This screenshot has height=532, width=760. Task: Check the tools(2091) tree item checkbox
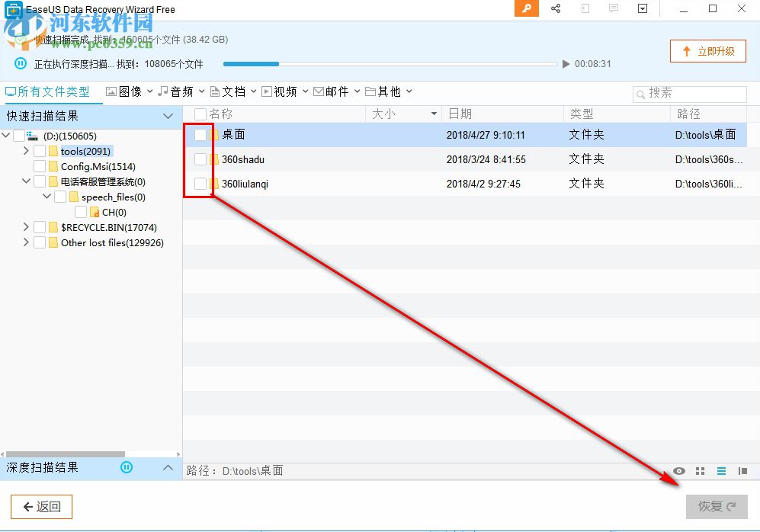[40, 151]
